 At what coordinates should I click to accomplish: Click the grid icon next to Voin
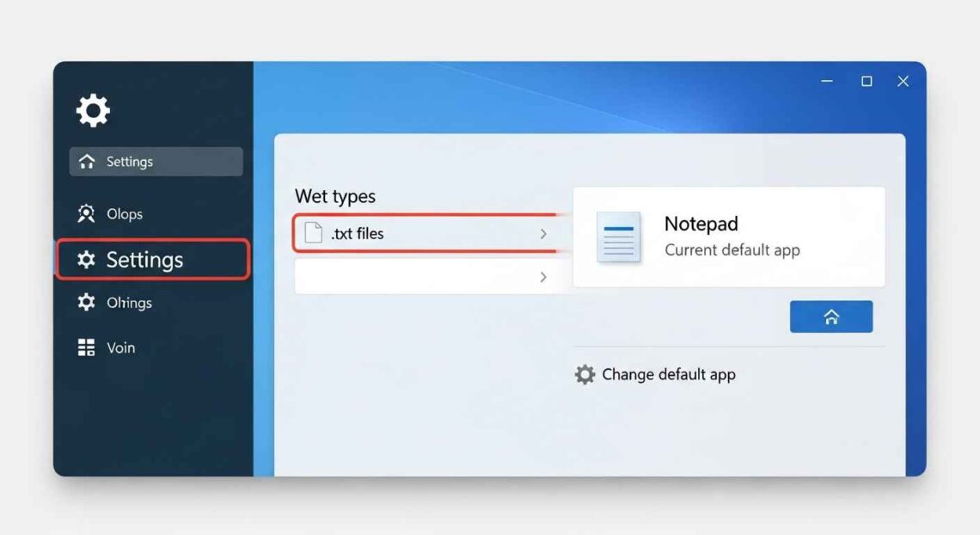click(x=87, y=347)
